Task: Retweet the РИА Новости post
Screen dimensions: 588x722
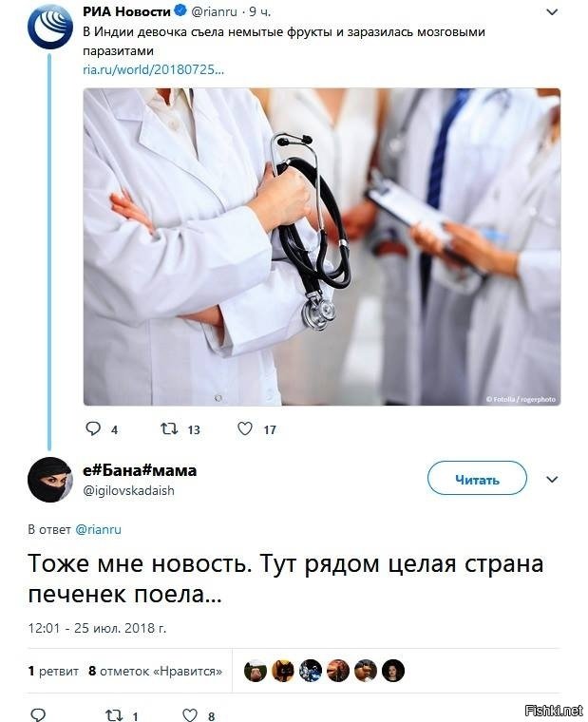Action: [169, 429]
